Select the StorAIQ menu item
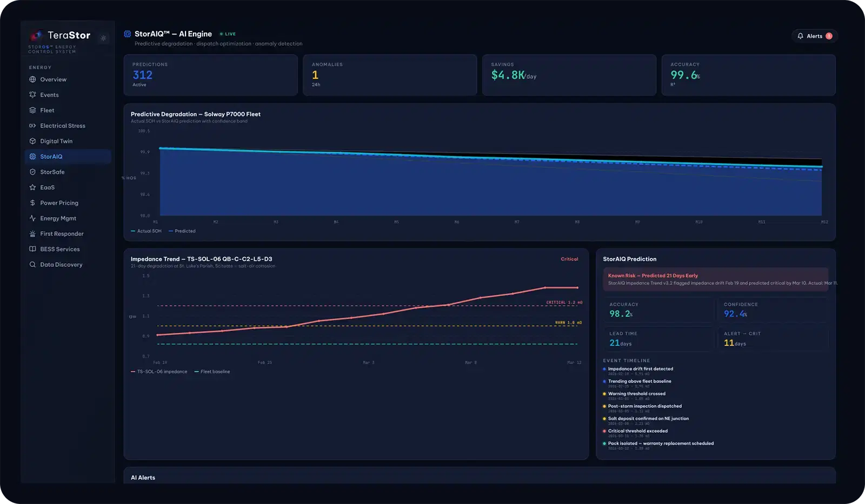865x504 pixels. [x=68, y=157]
